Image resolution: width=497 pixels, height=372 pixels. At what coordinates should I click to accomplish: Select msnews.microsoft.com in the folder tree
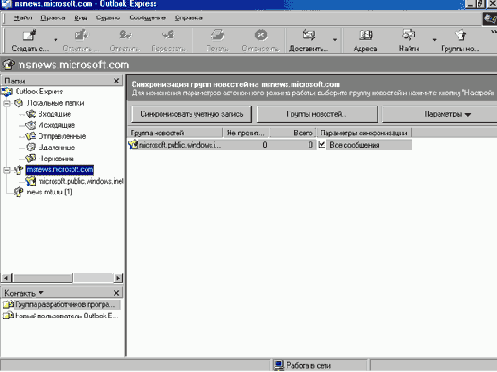(x=60, y=170)
